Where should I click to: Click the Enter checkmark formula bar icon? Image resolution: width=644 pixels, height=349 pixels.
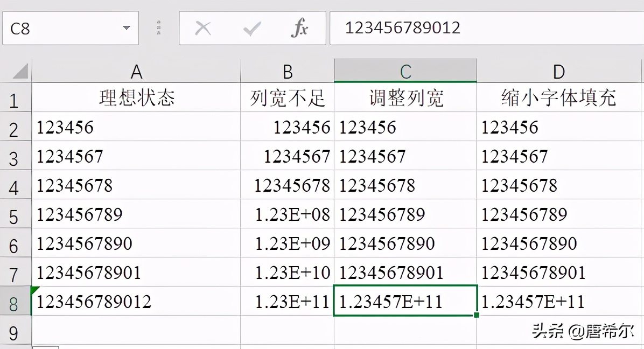(x=252, y=29)
